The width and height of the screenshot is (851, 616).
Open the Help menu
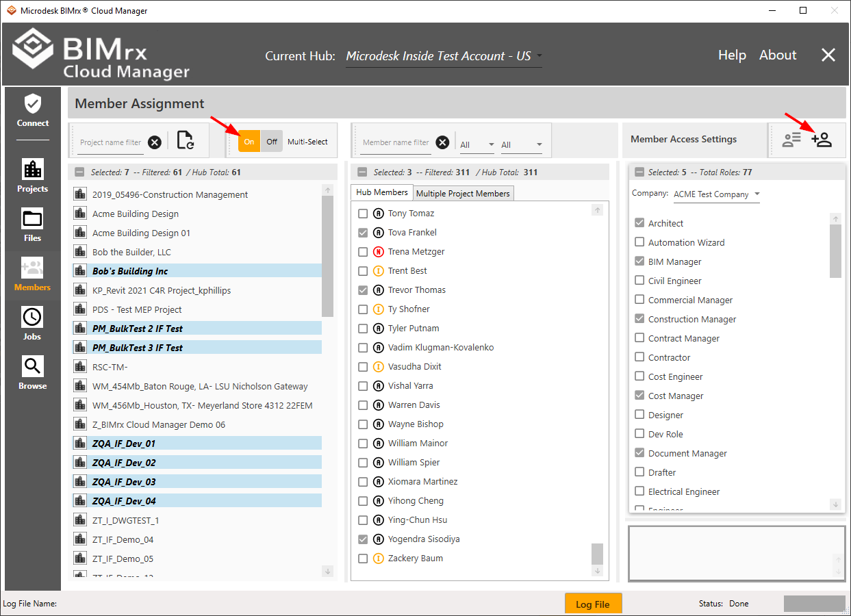(732, 55)
